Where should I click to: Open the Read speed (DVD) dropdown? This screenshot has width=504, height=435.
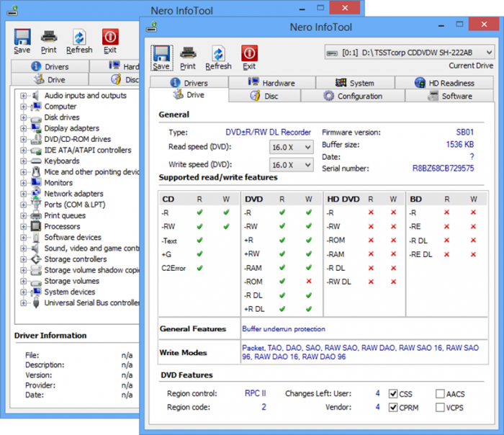click(291, 147)
